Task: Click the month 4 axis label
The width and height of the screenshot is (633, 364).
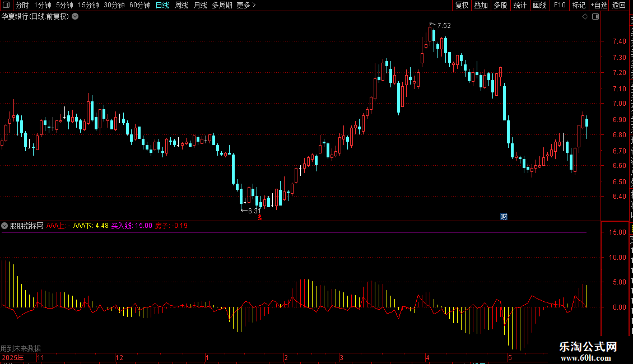Action: click(x=427, y=357)
